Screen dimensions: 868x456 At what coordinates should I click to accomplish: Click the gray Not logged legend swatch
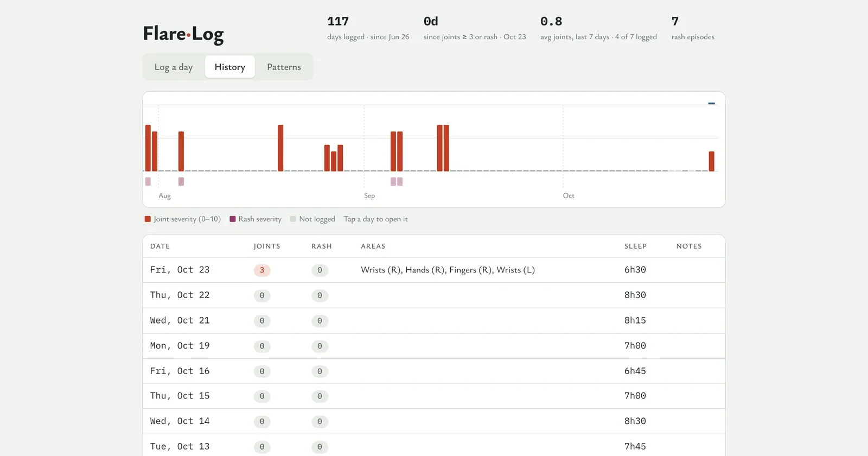[x=293, y=219]
